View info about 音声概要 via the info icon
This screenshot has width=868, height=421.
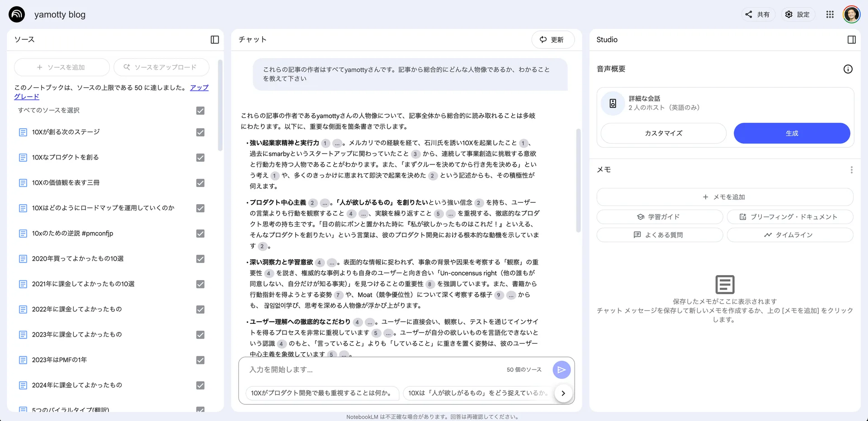coord(848,69)
